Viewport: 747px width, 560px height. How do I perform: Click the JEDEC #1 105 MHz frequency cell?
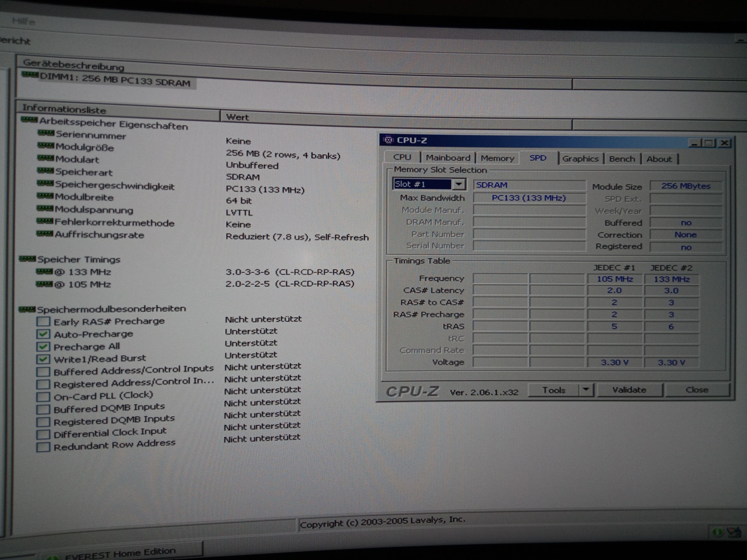615,279
